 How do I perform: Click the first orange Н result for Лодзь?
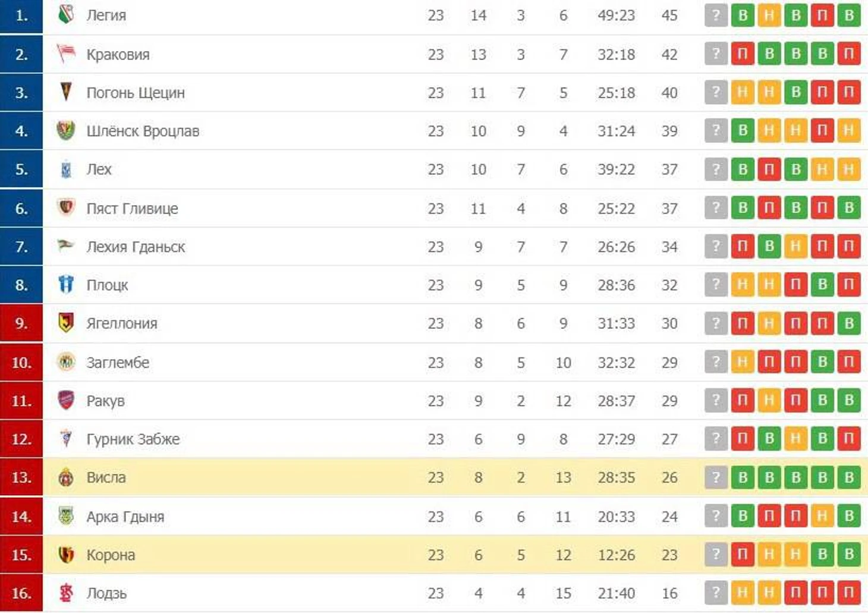(x=743, y=592)
